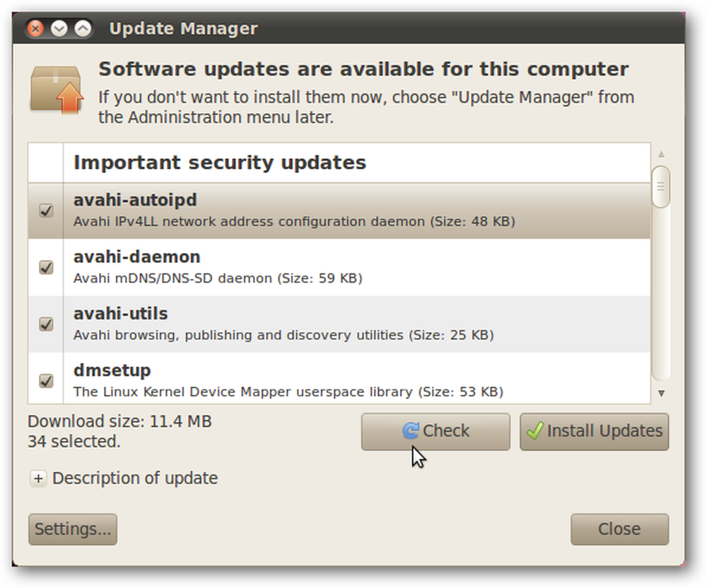Click the scroll up arrow of the list
The width and height of the screenshot is (707, 588).
coord(661,155)
